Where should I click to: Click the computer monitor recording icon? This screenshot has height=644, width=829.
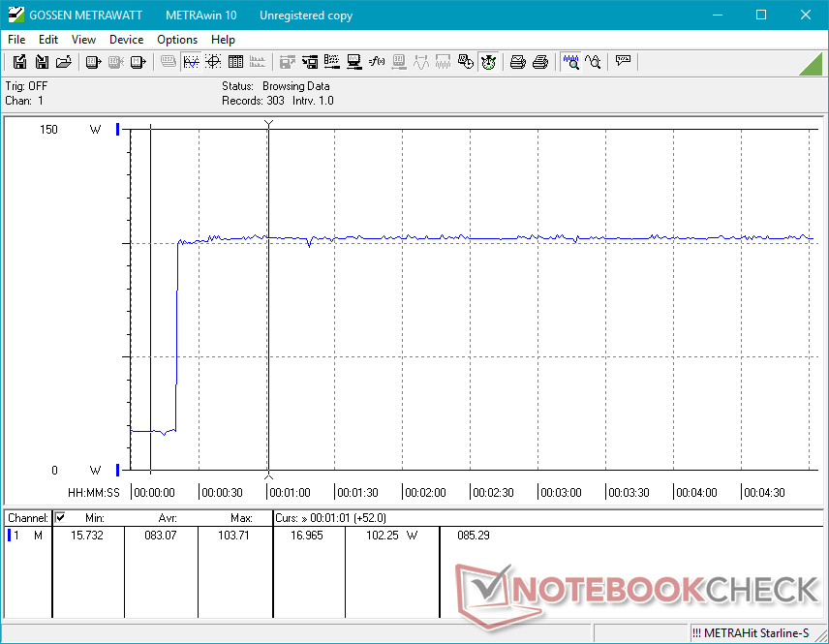point(354,62)
